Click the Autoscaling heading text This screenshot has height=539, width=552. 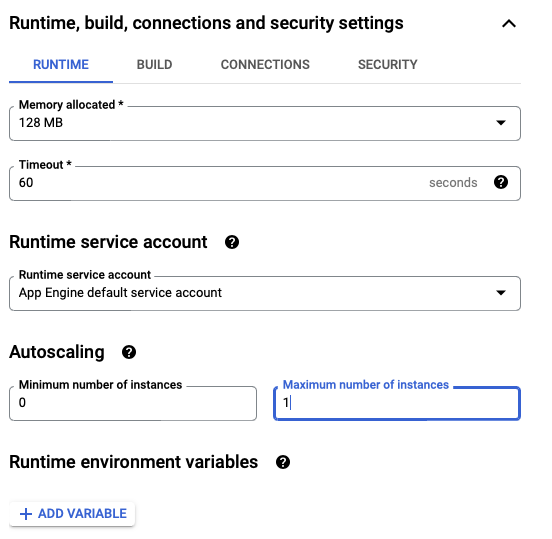pyautogui.click(x=57, y=352)
